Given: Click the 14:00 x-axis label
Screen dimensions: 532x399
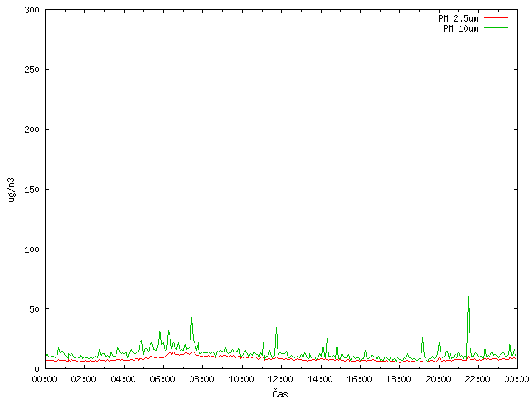Looking at the screenshot, I should 320,379.
